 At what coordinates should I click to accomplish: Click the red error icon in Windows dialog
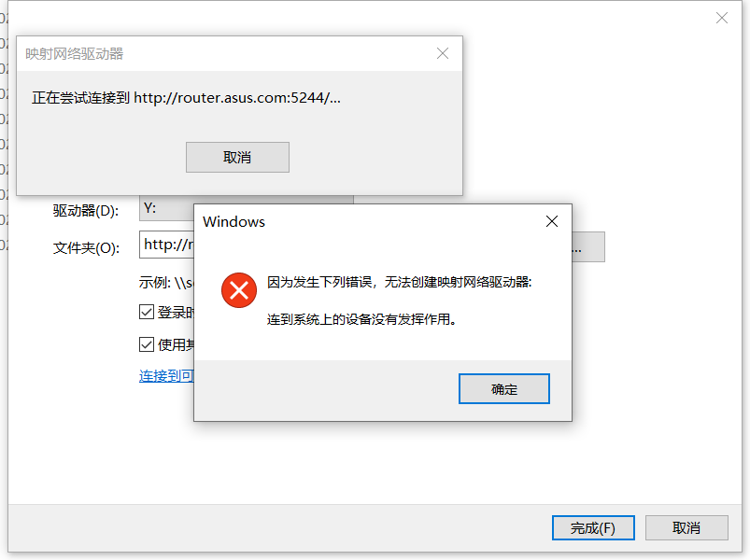click(239, 290)
